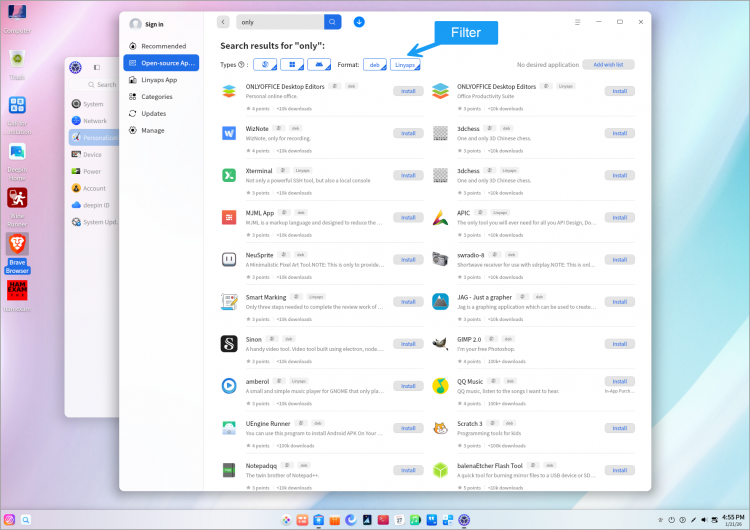The height and width of the screenshot is (530, 750).
Task: Click the Add wish list button
Action: [x=608, y=65]
